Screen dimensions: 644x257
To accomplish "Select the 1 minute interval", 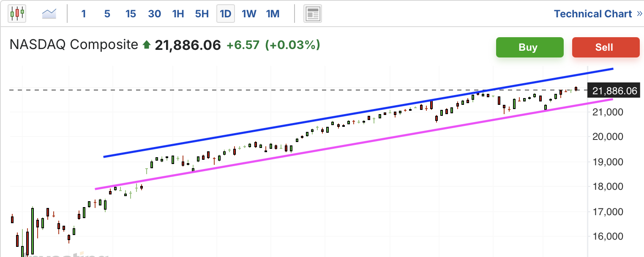I will click(84, 14).
